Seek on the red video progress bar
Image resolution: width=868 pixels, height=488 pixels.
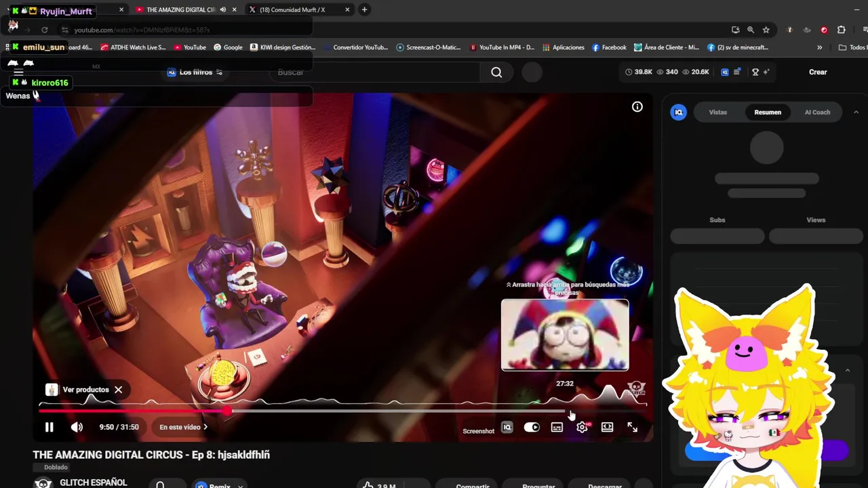pos(132,411)
